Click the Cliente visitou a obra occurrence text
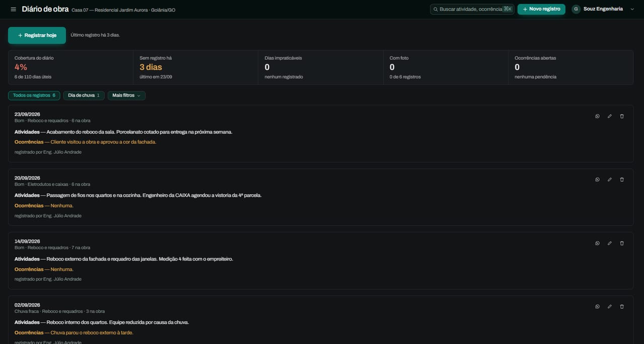The image size is (644, 344). 104,142
